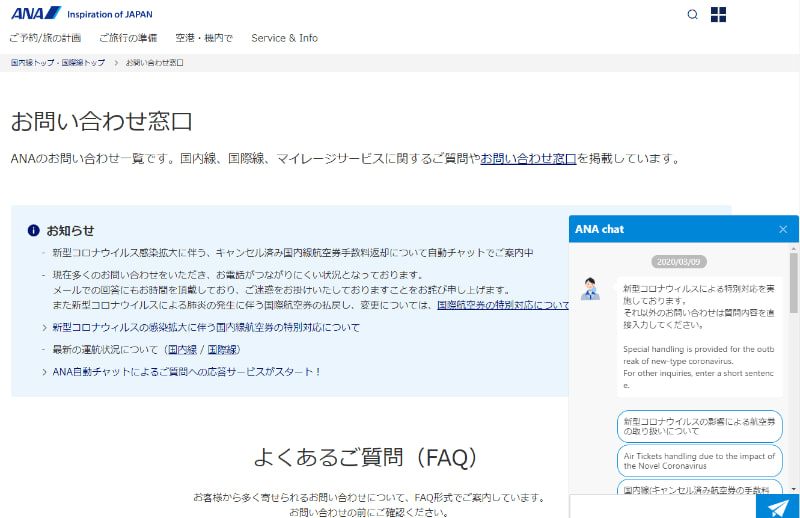Click お問い合わせ窓口 breadcrumb item
The width and height of the screenshot is (800, 518).
[155, 63]
